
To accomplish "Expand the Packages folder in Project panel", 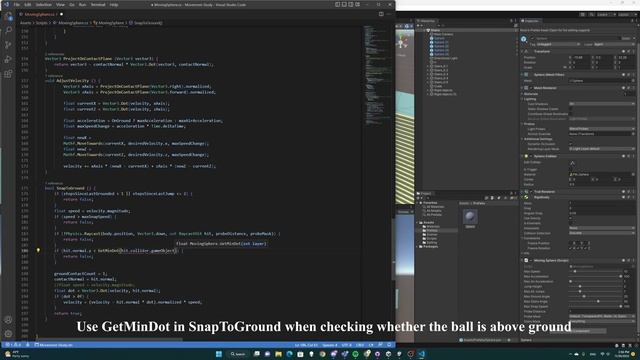I will [x=417, y=247].
